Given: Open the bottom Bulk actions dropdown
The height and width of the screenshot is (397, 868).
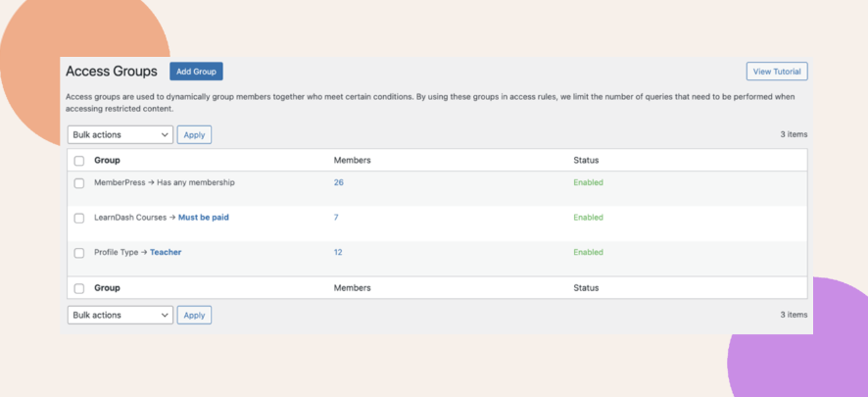Looking at the screenshot, I should coord(121,315).
